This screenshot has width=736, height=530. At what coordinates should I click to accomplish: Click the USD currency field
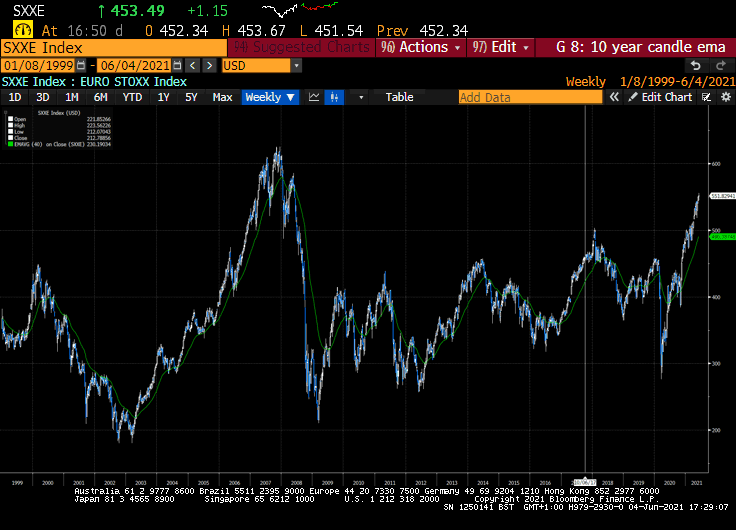coord(256,66)
